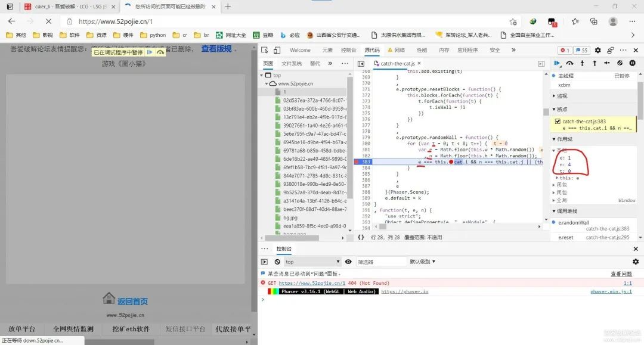Toggle the console live expression eye icon

(348, 262)
